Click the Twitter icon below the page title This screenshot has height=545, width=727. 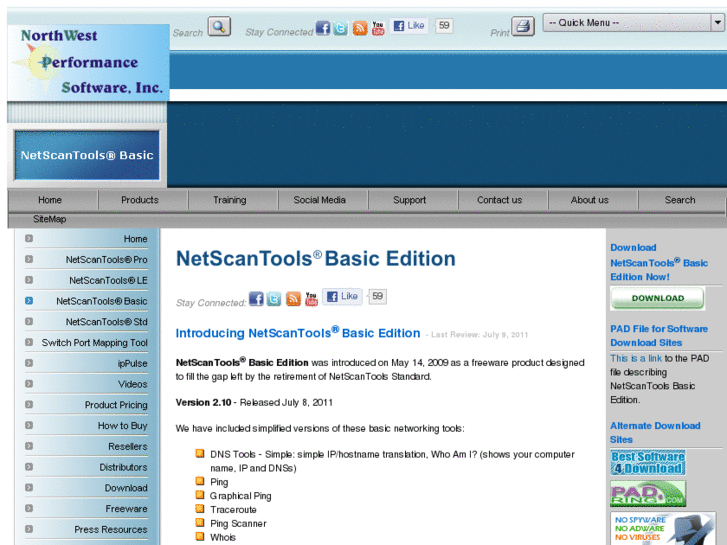pos(274,299)
